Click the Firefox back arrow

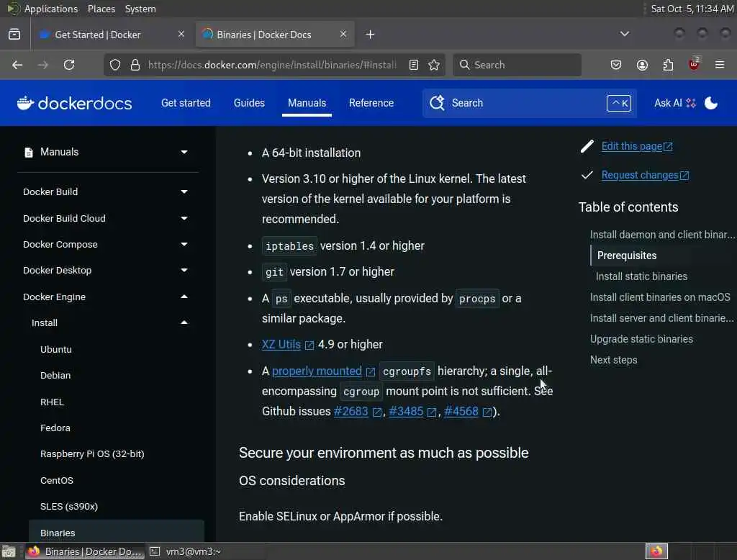17,65
